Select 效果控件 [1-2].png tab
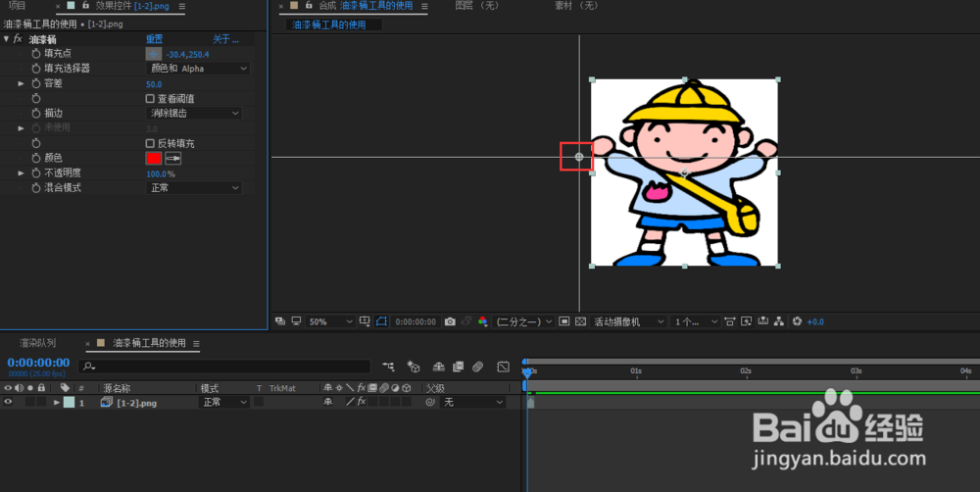The image size is (980, 492). 132,6
